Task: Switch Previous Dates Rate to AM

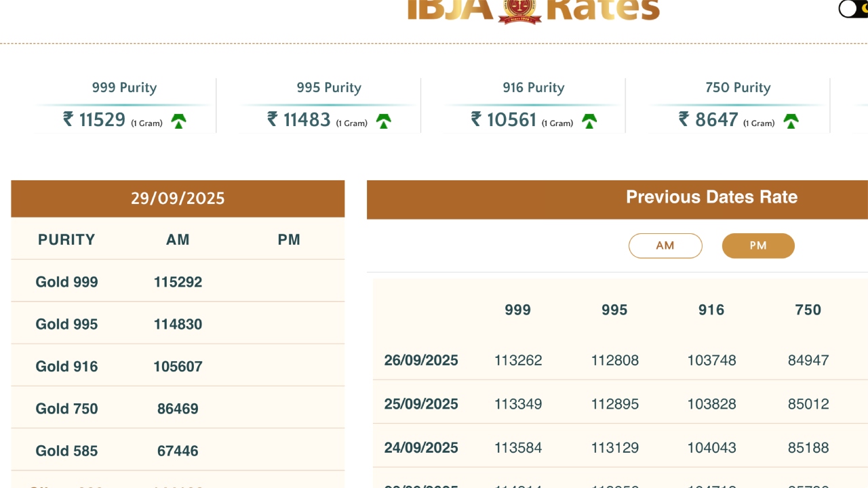Action: 665,245
